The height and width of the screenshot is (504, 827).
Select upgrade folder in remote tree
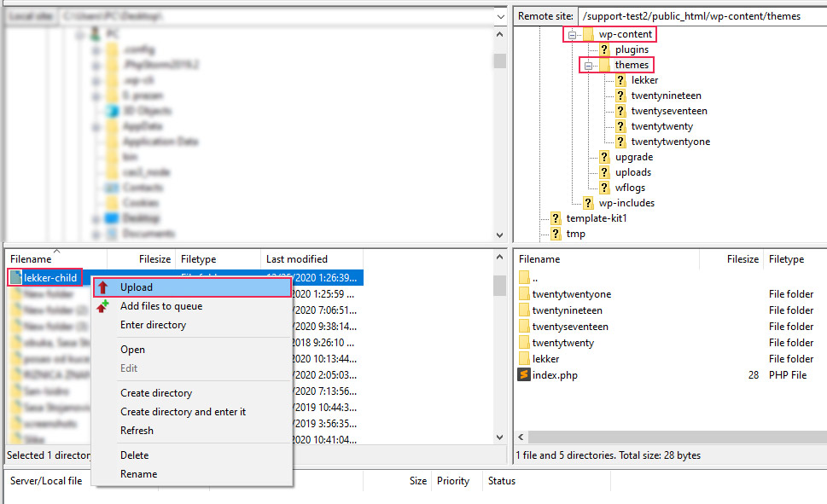coord(634,157)
